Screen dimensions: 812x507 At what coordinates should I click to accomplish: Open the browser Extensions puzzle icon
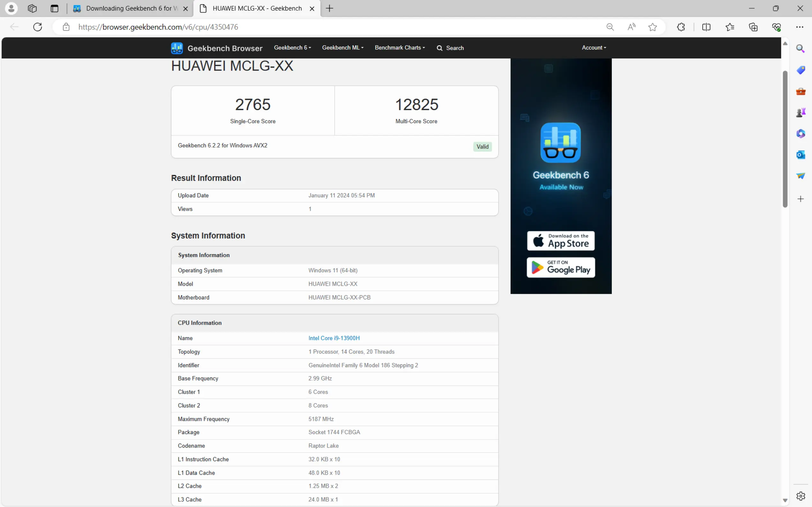pos(680,27)
